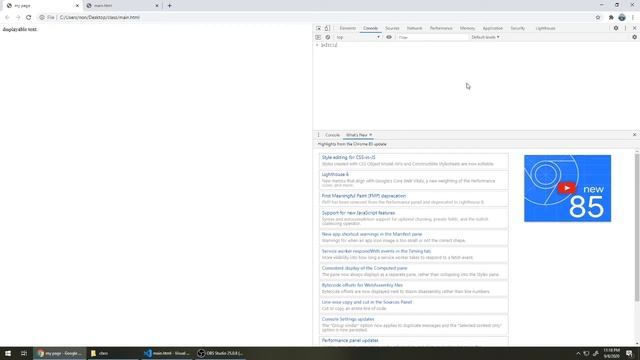
Task: Open 'New app shortcut warnings in Manifest pane'
Action: tap(372, 234)
